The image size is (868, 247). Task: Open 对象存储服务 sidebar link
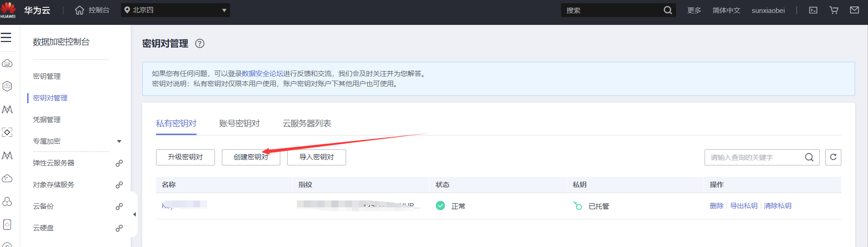click(x=53, y=185)
